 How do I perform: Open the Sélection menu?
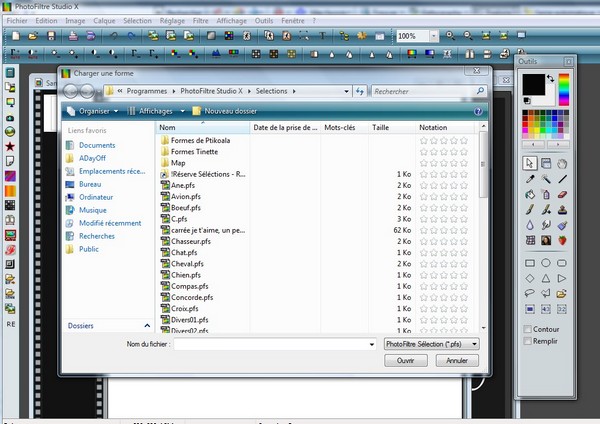point(137,21)
